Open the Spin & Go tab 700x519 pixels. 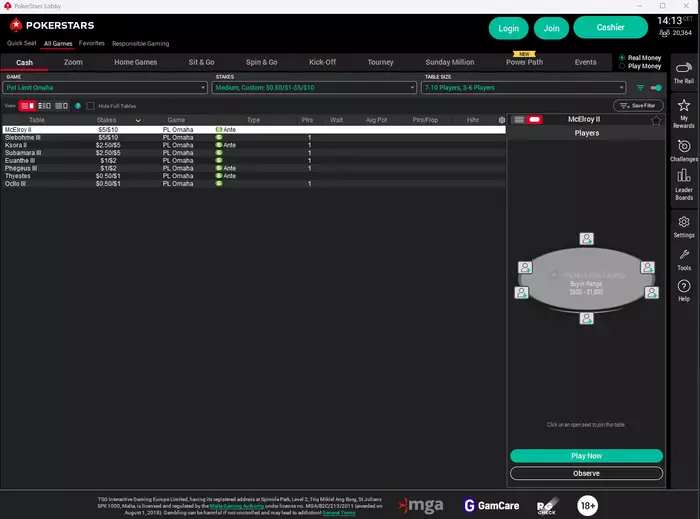(x=262, y=62)
